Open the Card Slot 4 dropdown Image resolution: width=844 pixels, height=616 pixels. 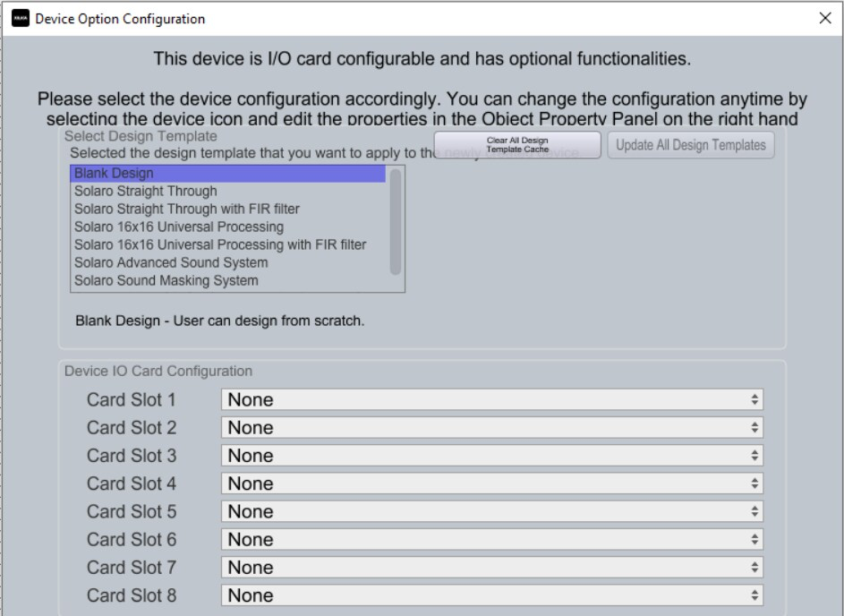pyautogui.click(x=492, y=483)
